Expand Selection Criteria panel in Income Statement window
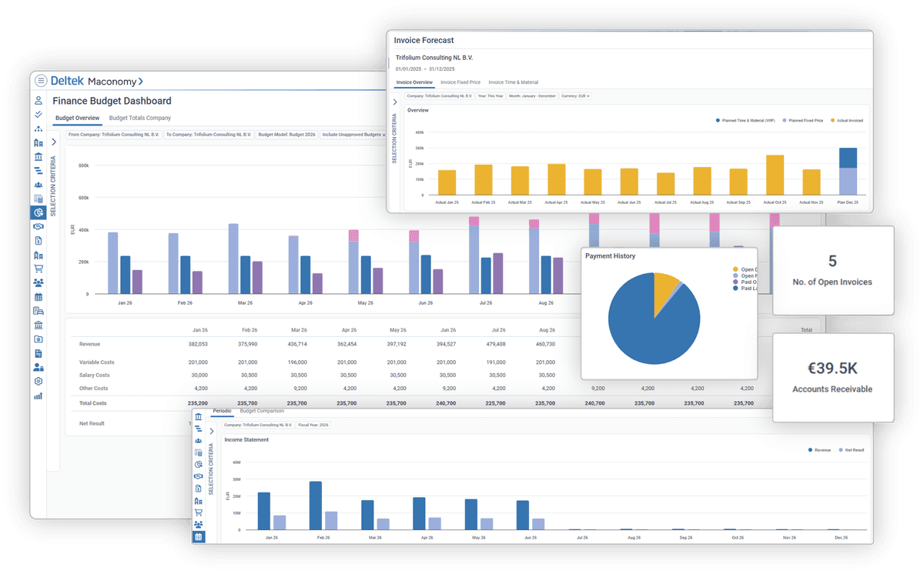Viewport: 924px width, 574px height. 212,431
